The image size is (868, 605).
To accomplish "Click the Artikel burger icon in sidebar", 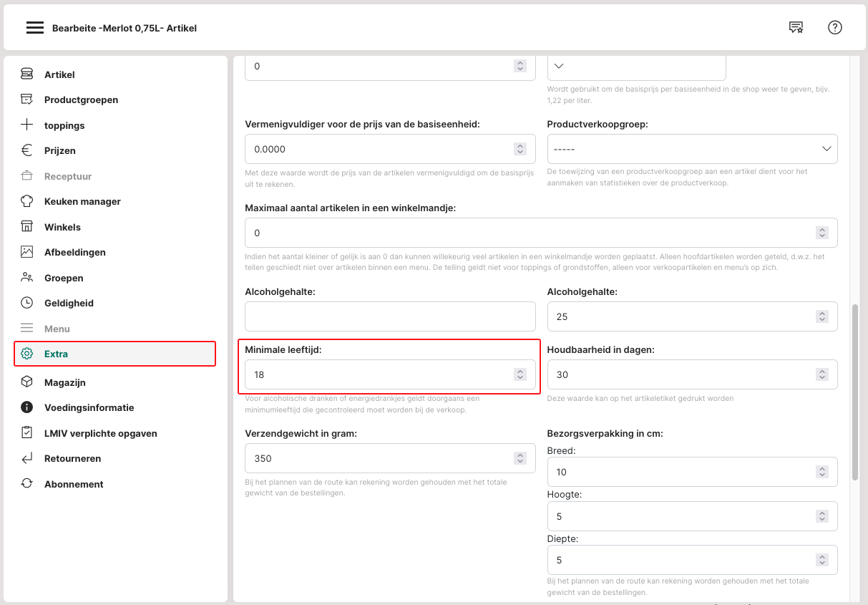I will [x=27, y=74].
